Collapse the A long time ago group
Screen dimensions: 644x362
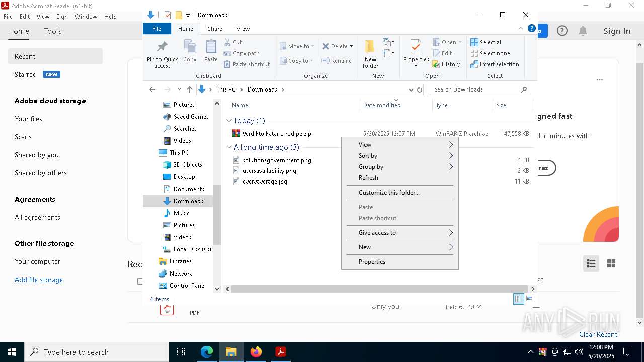point(229,147)
